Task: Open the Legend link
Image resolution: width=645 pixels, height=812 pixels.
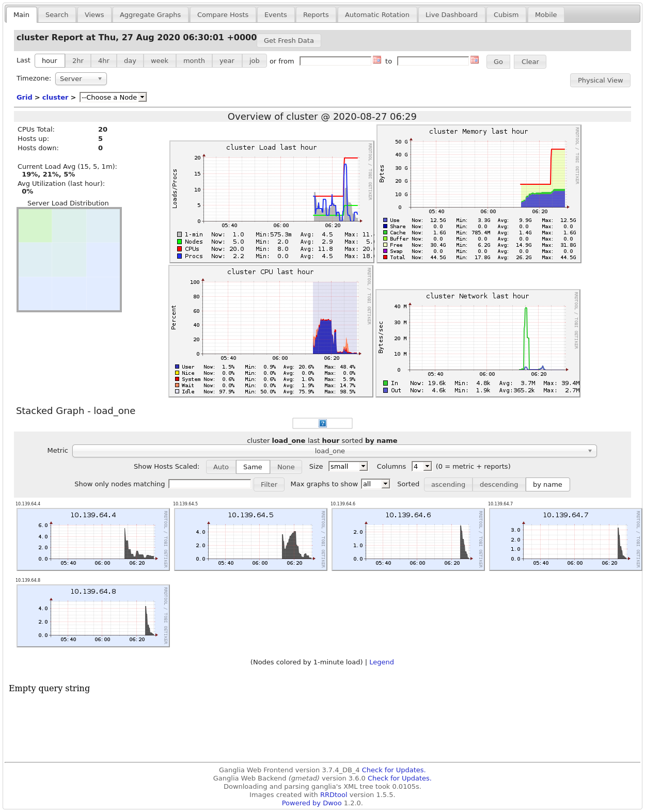Action: point(382,662)
